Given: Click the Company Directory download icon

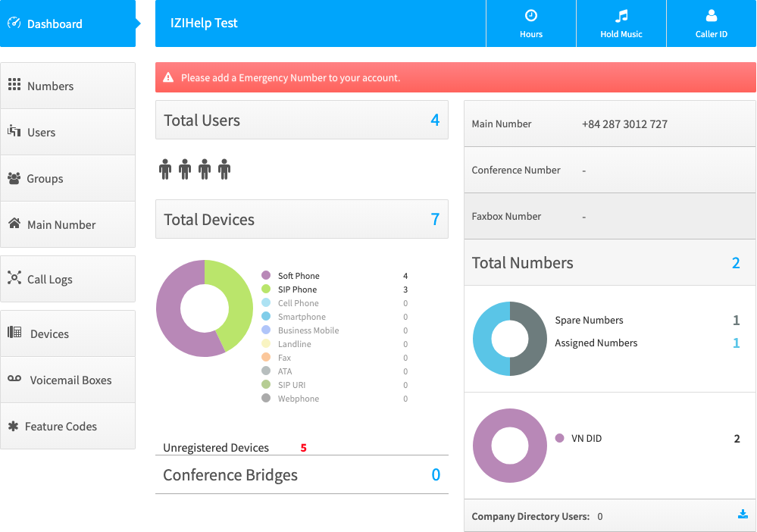Looking at the screenshot, I should coord(743,514).
